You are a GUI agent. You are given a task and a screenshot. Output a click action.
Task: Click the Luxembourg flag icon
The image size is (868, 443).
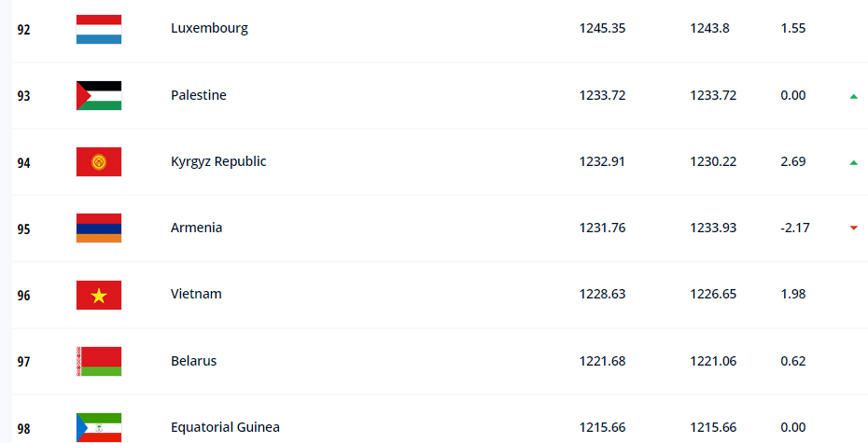[x=98, y=29]
